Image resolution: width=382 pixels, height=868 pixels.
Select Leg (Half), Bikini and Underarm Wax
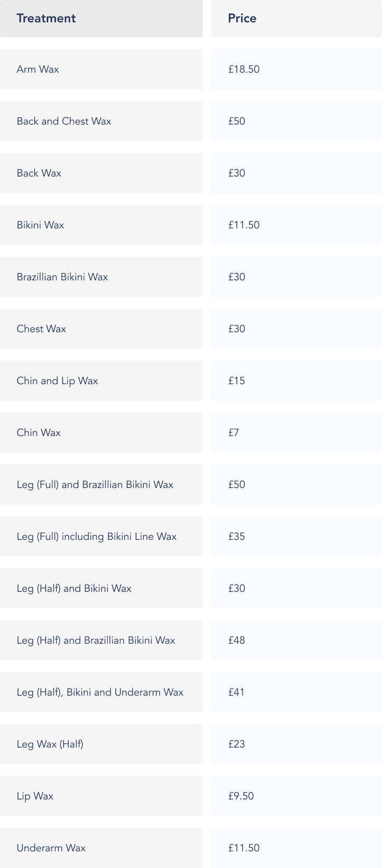tap(100, 692)
